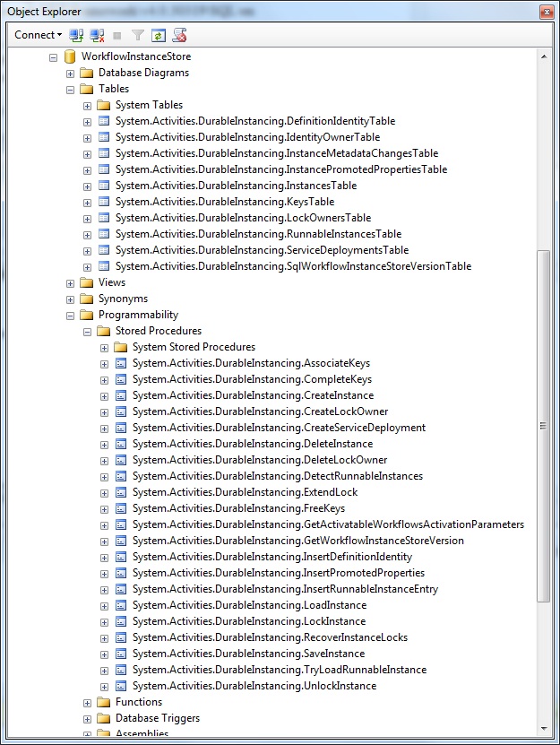Select the GetWorkflowInstanceStoreVersion procedure

[x=297, y=541]
